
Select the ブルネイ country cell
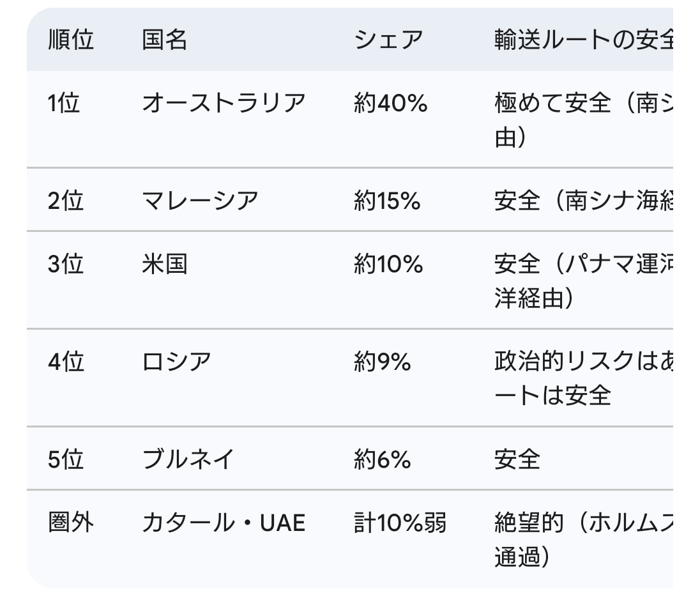tap(188, 459)
